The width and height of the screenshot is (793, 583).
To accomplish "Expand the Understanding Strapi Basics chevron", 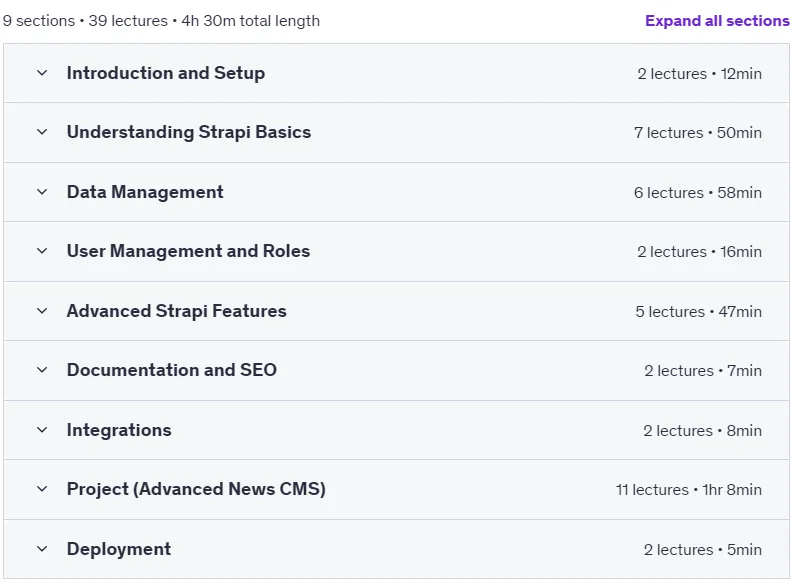I will pyautogui.click(x=42, y=132).
